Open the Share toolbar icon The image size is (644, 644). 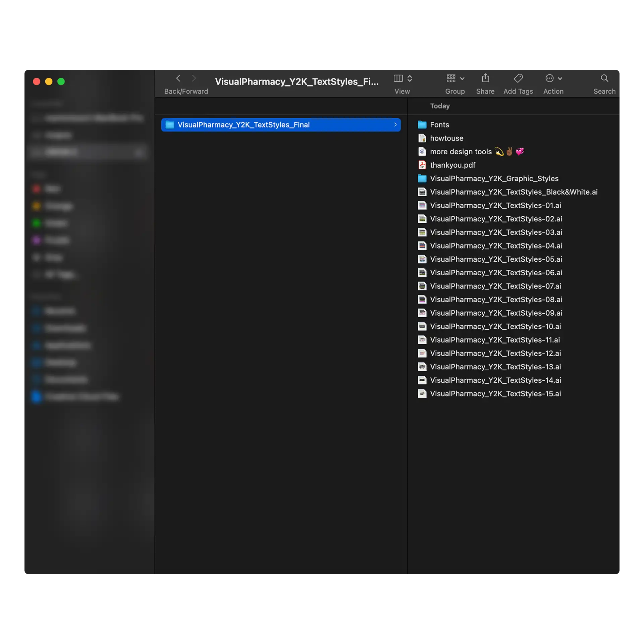[485, 78]
